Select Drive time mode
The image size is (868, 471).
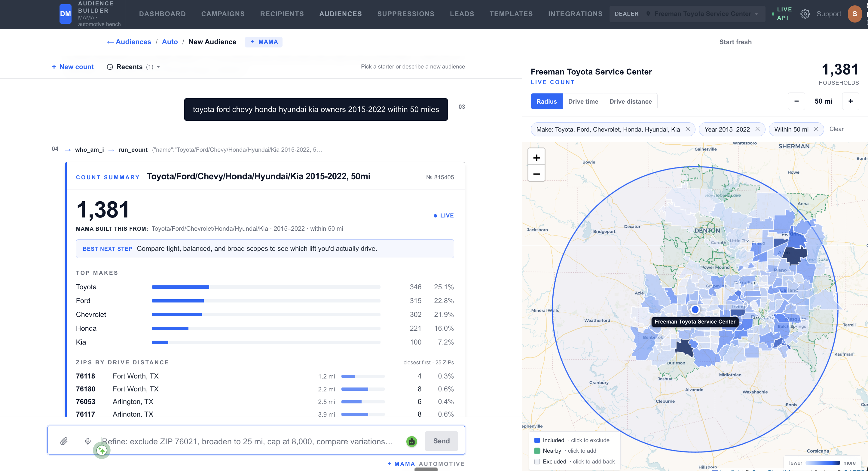point(583,101)
